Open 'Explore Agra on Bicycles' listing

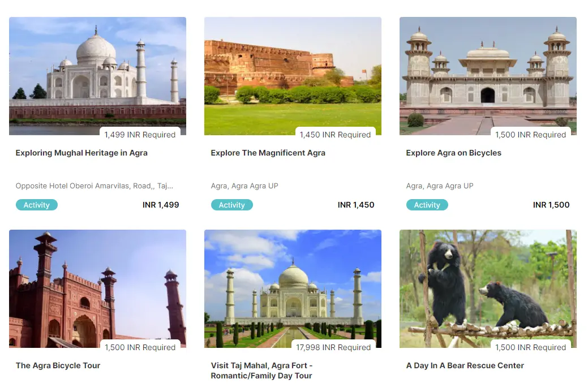[x=453, y=153]
